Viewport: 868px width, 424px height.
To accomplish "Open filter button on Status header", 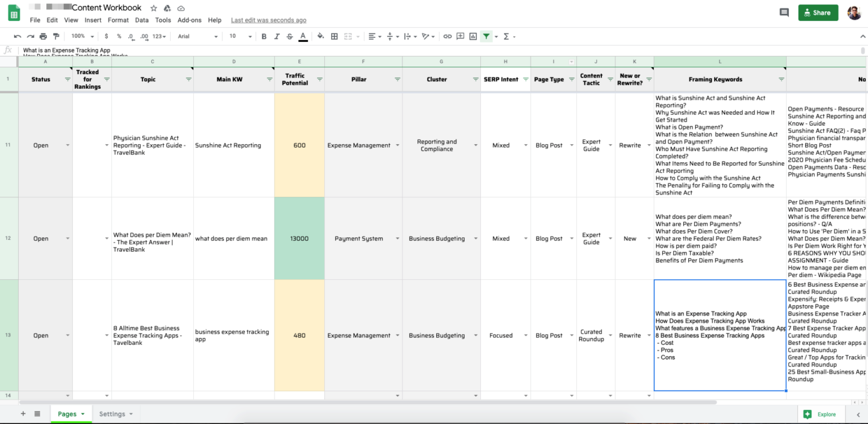I will click(68, 80).
